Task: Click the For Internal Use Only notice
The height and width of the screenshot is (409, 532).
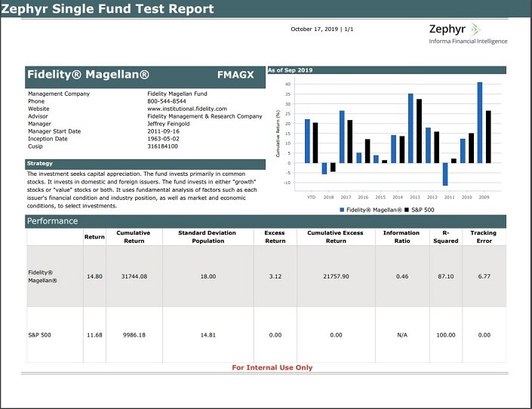Action: 272,367
